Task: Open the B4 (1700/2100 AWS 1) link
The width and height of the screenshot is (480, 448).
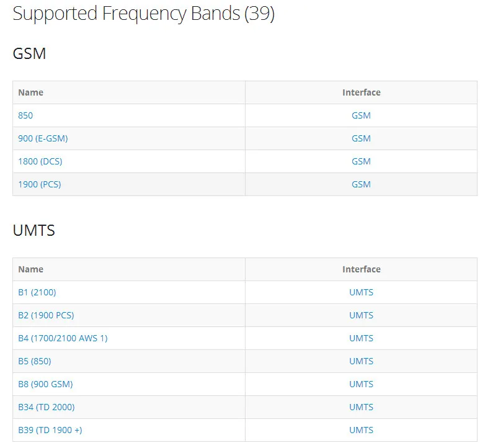Action: click(x=63, y=338)
